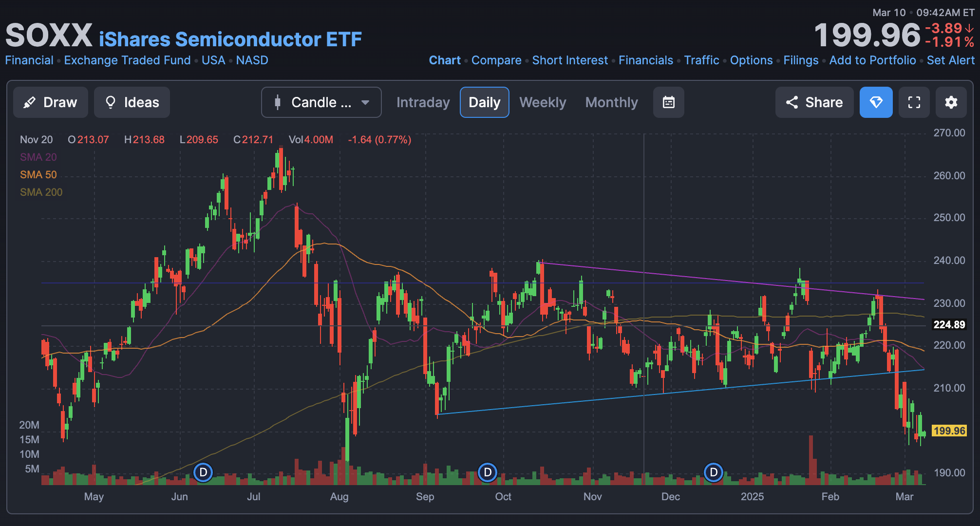980x526 pixels.
Task: Click the blue diamond premium icon
Action: [x=876, y=102]
